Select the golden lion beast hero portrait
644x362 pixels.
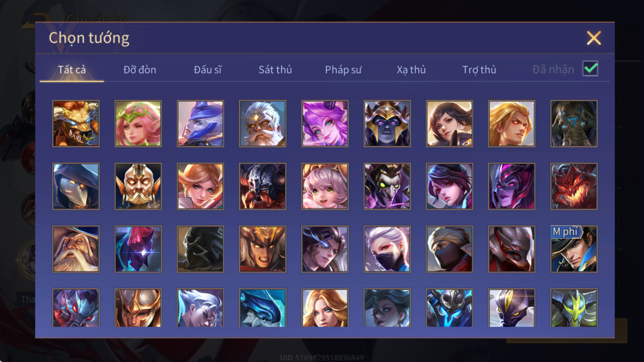coord(76,123)
